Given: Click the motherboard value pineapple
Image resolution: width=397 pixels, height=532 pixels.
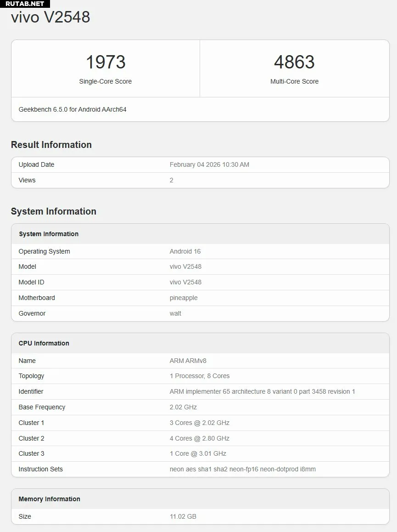Looking at the screenshot, I should (x=184, y=298).
